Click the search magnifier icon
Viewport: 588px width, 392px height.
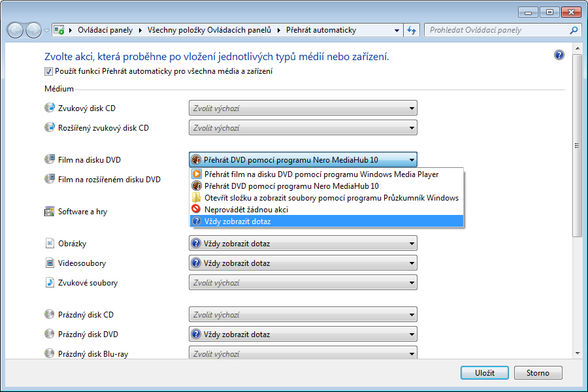pos(574,30)
